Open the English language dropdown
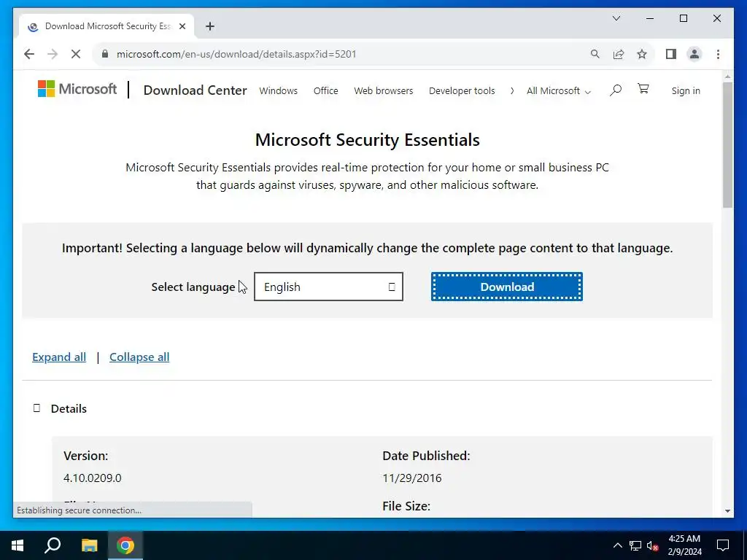The image size is (747, 560). point(328,287)
